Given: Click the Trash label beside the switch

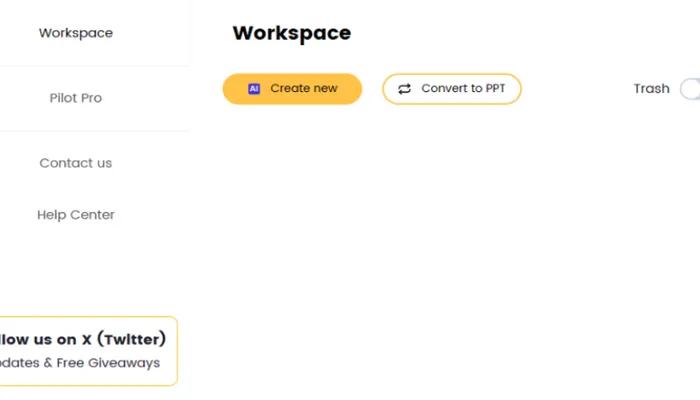Looking at the screenshot, I should [x=651, y=89].
